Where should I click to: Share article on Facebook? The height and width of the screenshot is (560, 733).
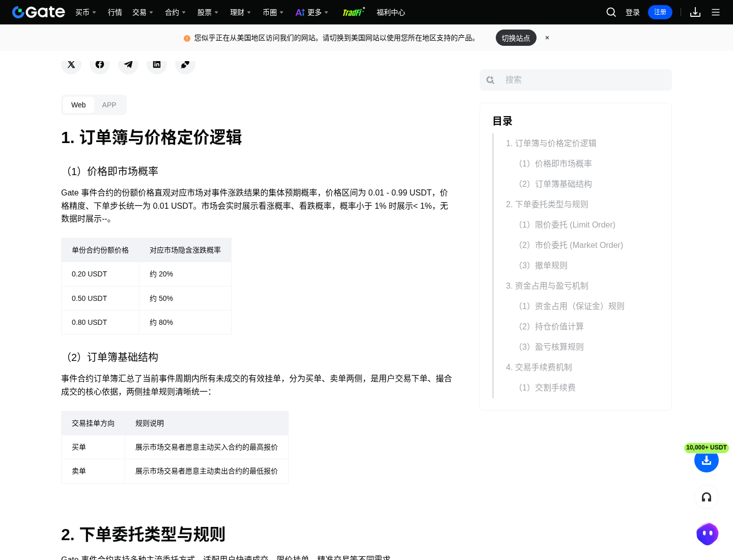[x=100, y=64]
